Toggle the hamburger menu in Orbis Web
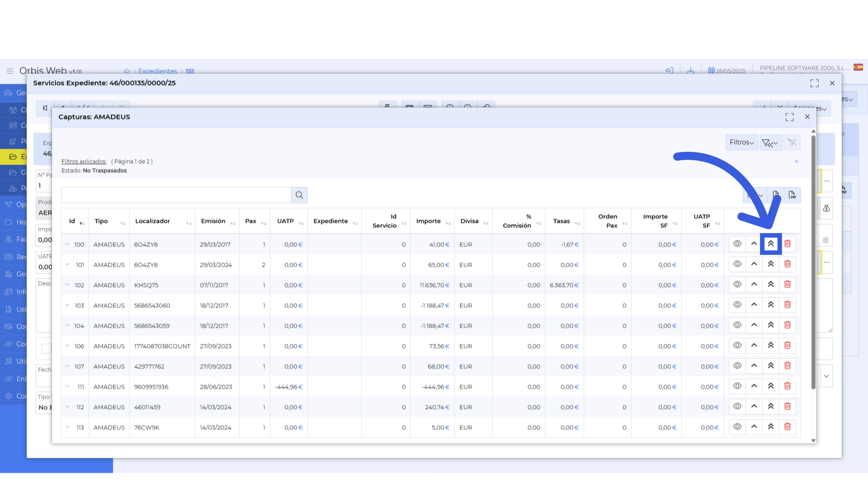This screenshot has width=868, height=488. pyautogui.click(x=10, y=71)
